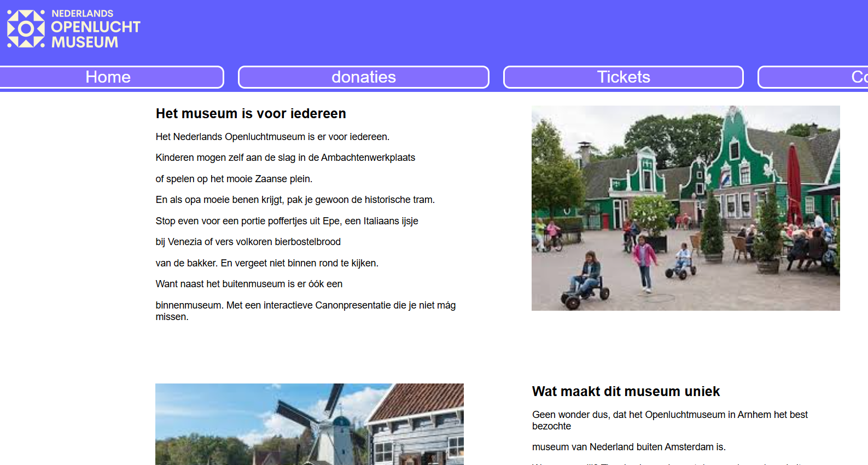Open the Tickets page

623,77
